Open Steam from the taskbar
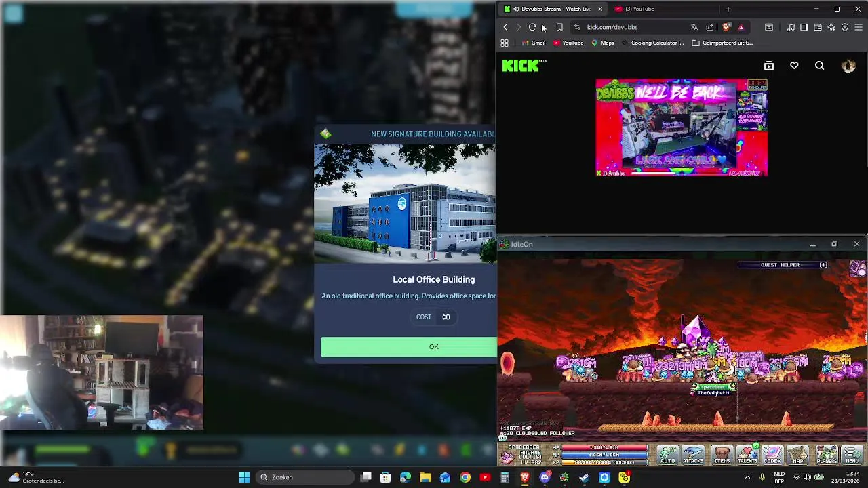Image resolution: width=868 pixels, height=488 pixels. 584,477
